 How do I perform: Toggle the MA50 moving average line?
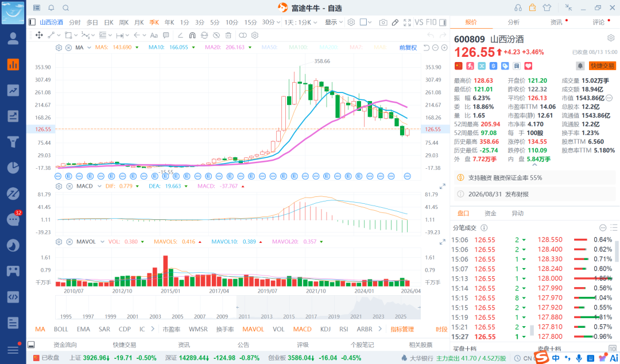point(269,48)
